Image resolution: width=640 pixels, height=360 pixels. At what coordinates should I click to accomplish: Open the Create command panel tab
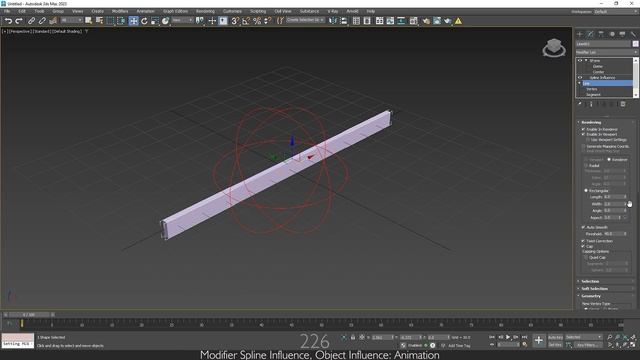pos(579,34)
